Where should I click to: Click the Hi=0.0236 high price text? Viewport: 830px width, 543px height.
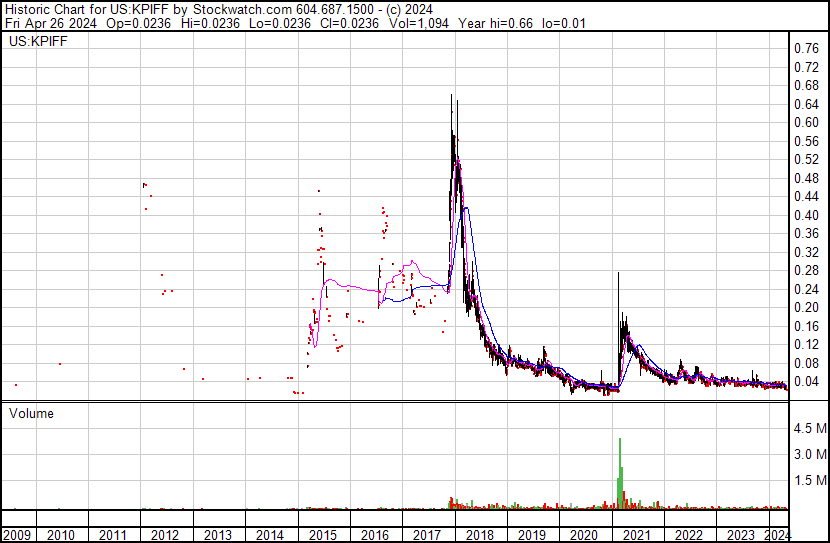point(210,23)
